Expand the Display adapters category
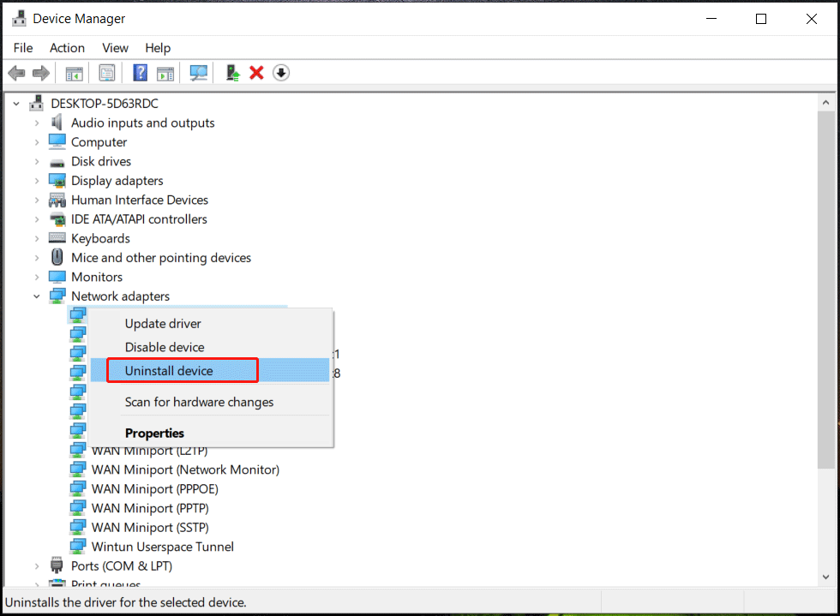Image resolution: width=840 pixels, height=616 pixels. pos(36,180)
